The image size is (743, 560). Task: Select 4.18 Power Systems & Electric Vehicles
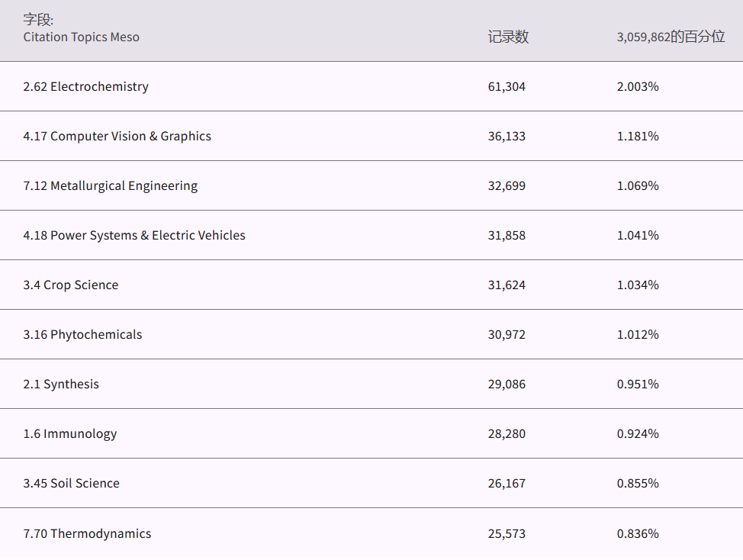[134, 235]
